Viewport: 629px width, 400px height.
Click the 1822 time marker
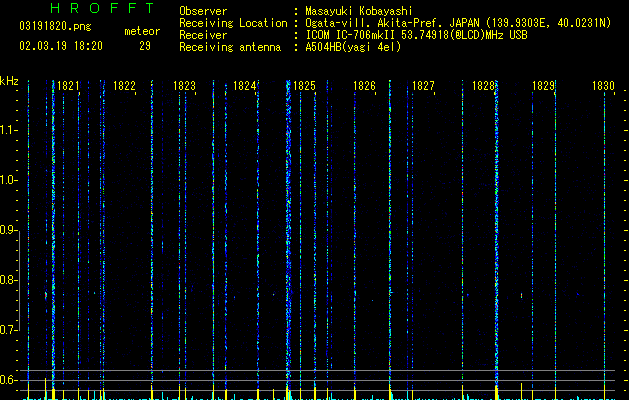pos(124,86)
